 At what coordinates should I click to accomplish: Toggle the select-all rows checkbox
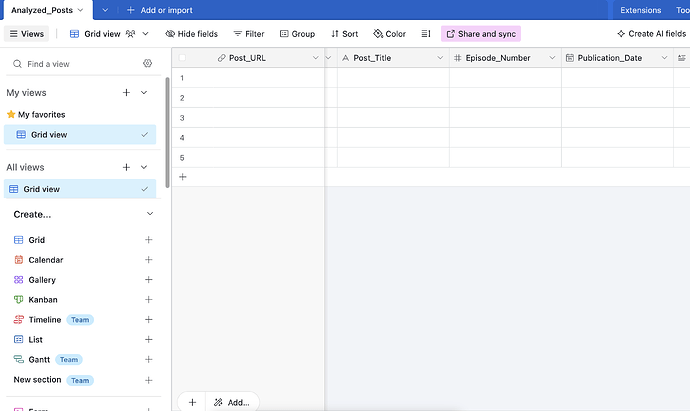pyautogui.click(x=182, y=58)
